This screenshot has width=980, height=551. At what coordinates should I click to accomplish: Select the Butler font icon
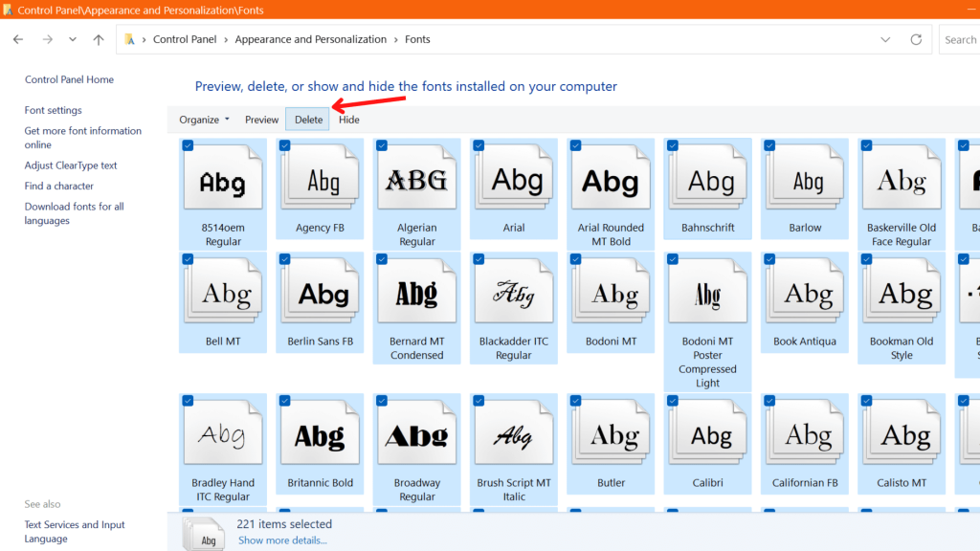[611, 432]
